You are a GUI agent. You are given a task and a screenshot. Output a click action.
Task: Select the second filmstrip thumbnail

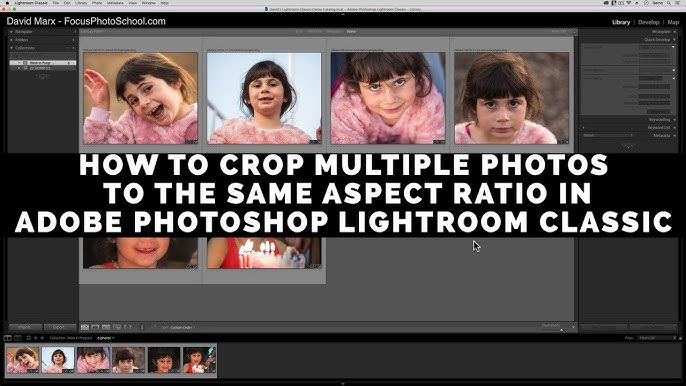[58, 360]
